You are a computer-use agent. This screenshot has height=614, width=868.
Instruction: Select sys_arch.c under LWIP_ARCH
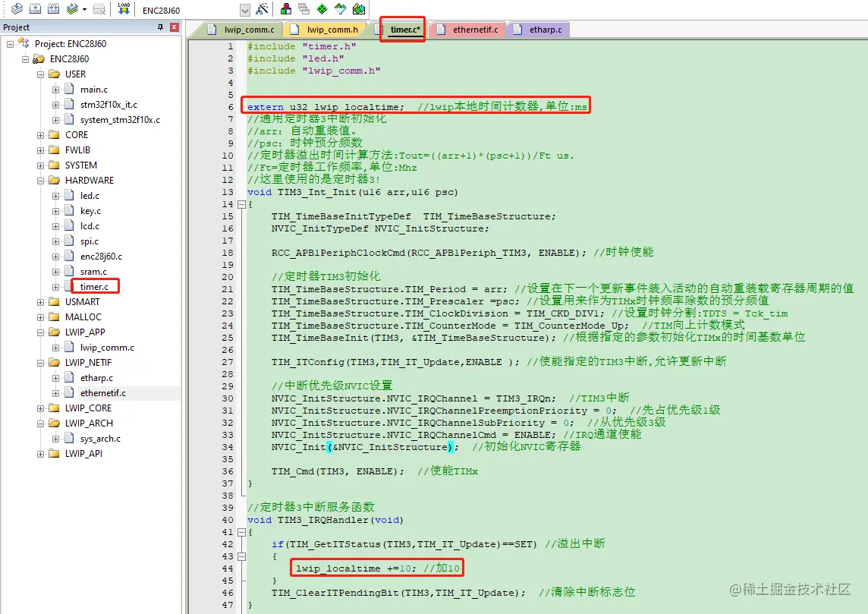100,439
